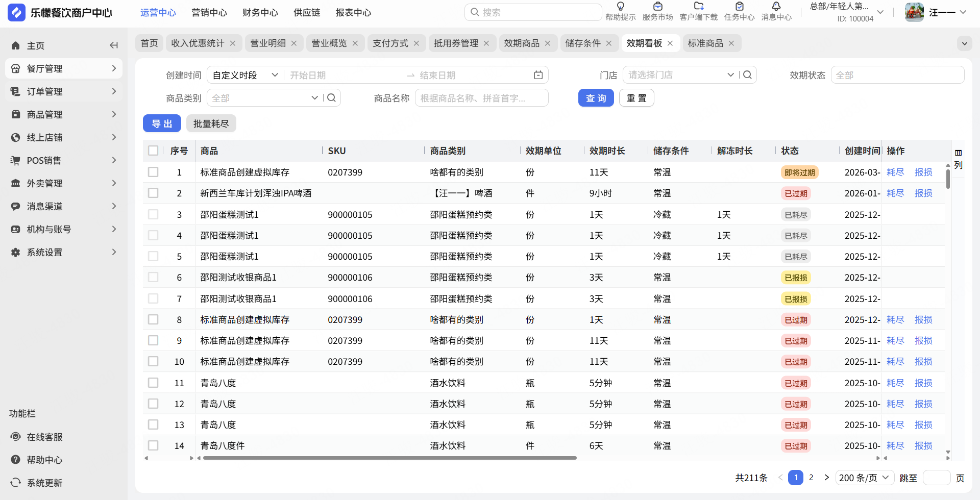Click the calendar icon in the date range
Screen dimensions: 980x500
pos(538,75)
